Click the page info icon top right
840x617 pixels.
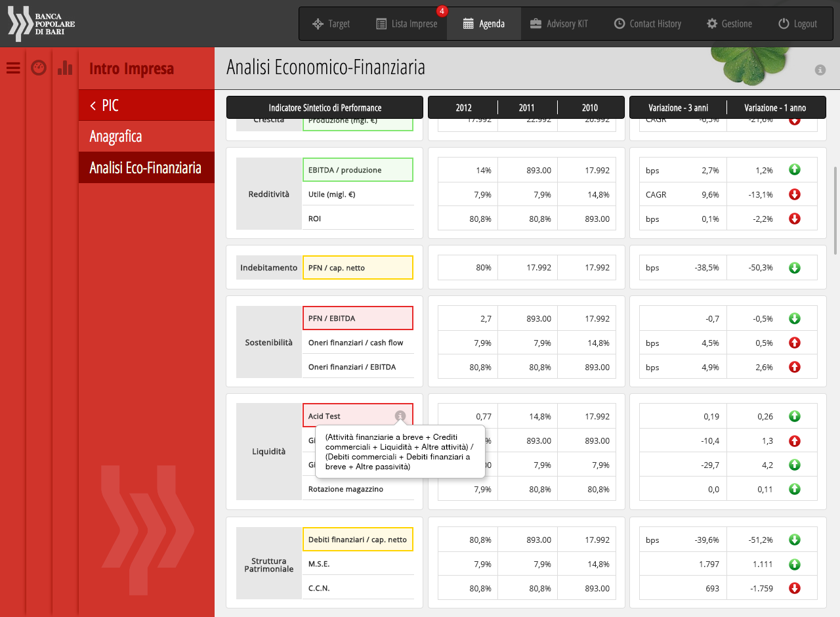820,70
